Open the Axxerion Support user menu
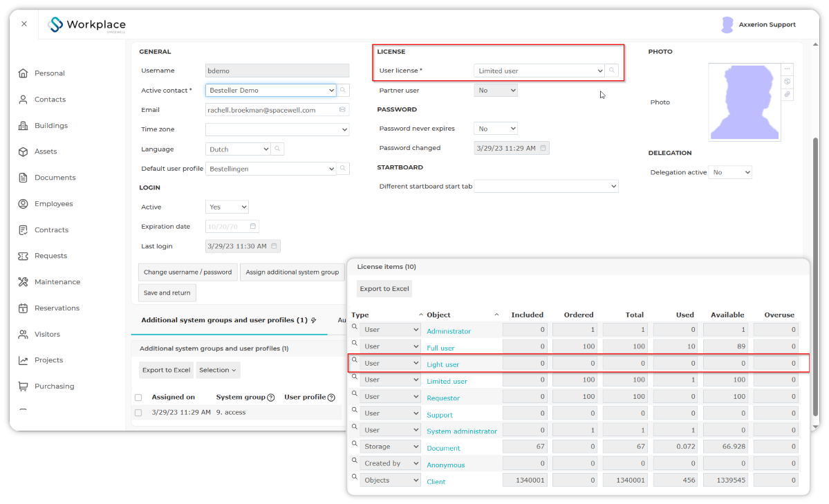Screen dimensions: 829x504 [x=758, y=24]
